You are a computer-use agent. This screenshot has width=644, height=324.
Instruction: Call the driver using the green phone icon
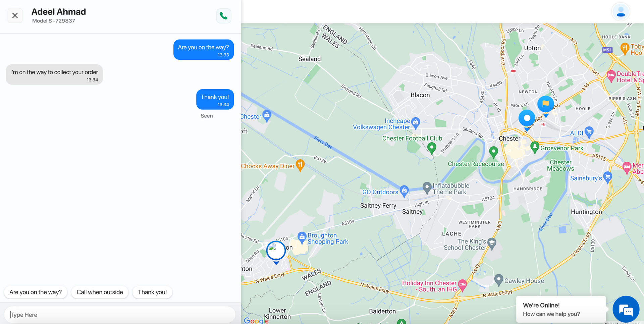[224, 16]
